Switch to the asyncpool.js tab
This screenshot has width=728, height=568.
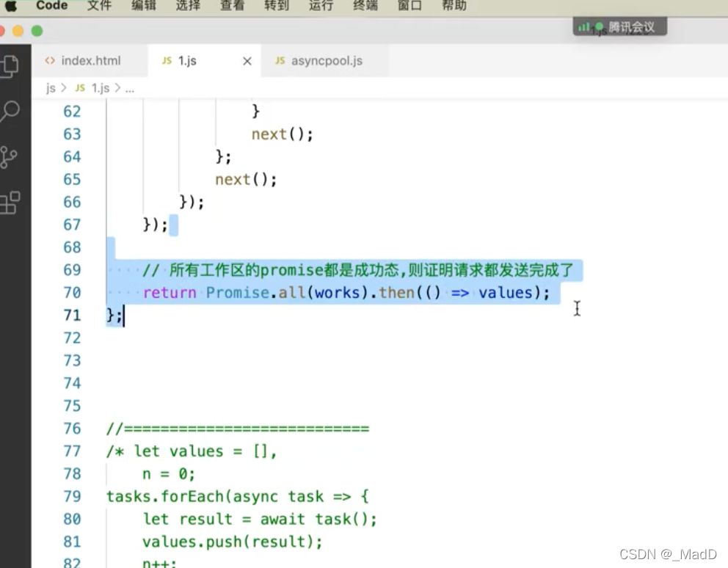(325, 61)
